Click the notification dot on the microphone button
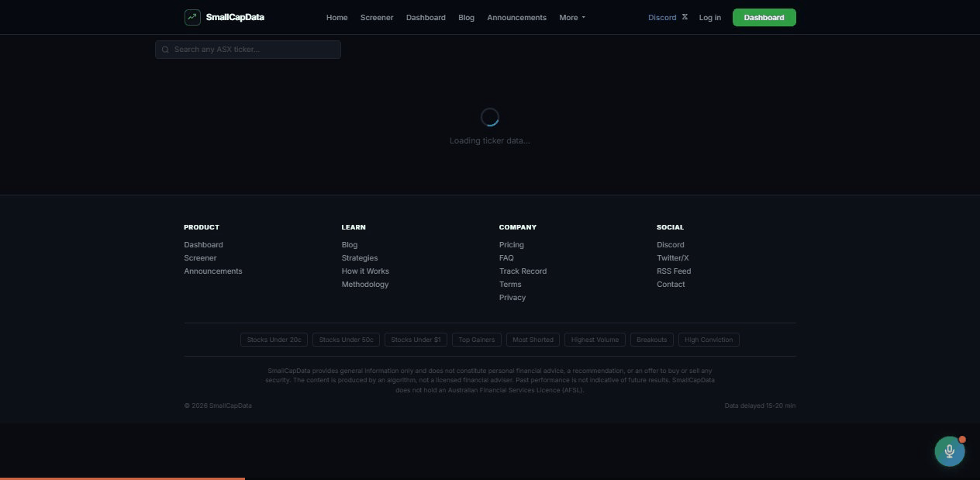 click(x=962, y=439)
